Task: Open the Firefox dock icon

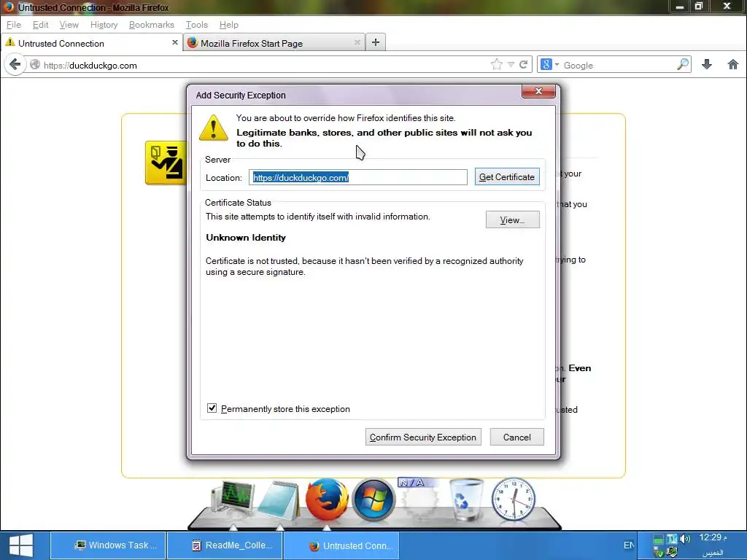Action: pos(327,499)
